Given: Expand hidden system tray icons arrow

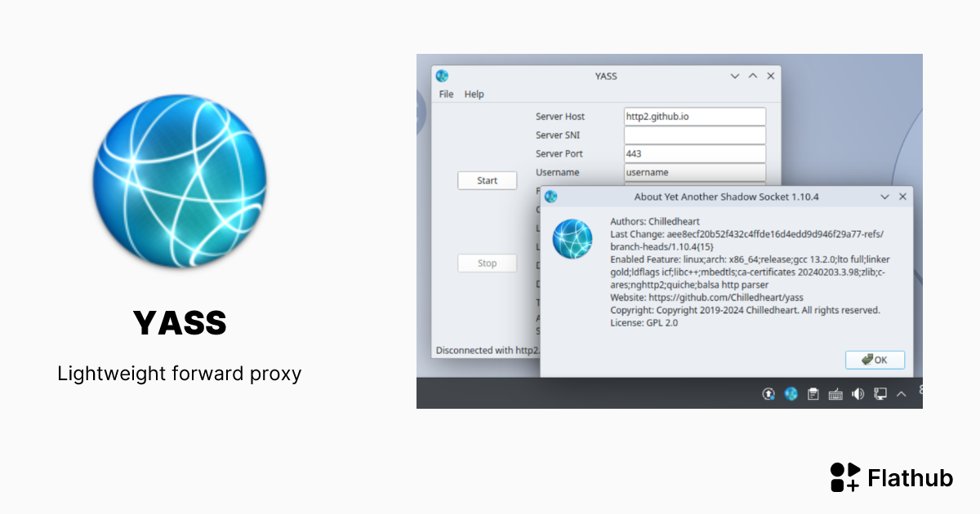Looking at the screenshot, I should 902,394.
